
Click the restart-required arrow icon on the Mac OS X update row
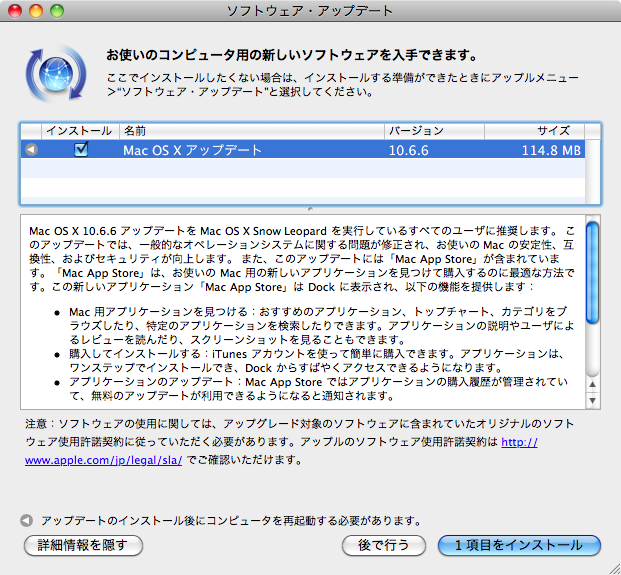point(31,150)
